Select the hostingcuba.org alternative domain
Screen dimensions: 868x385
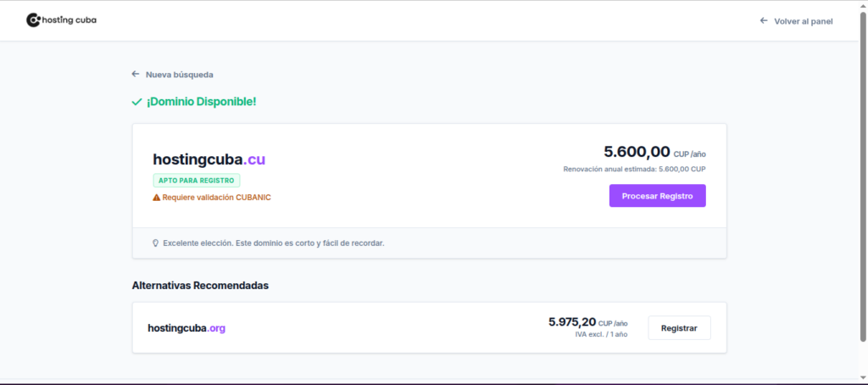[x=186, y=328]
